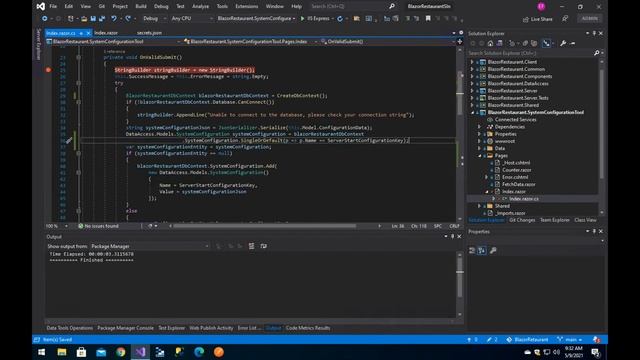Click the Visual Studio taskbar icon
Screen dimensions: 640x360
[x=140, y=352]
